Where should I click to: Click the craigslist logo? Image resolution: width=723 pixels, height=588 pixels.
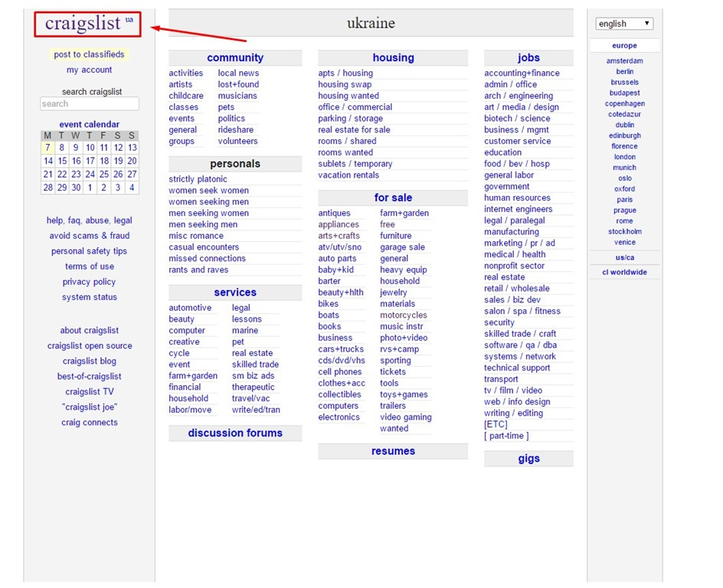[83, 23]
